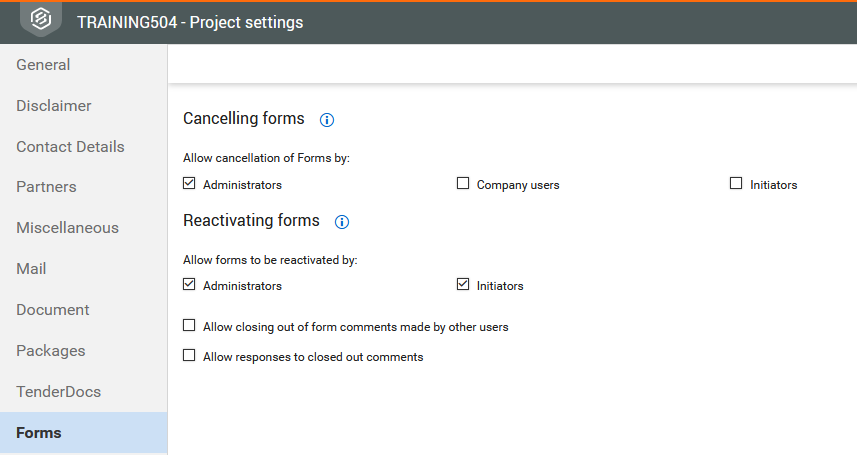Open the Reactivating forms info icon
Screen dimensions: 857x455
pyautogui.click(x=342, y=221)
